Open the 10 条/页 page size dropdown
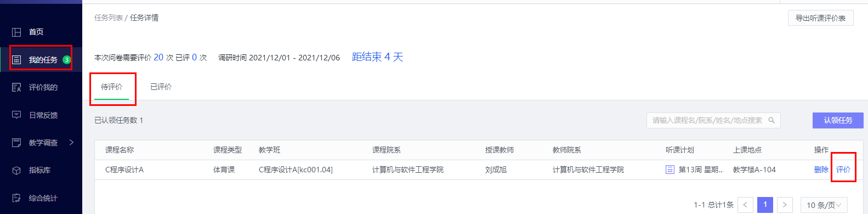This screenshot has height=214, width=868. (824, 205)
